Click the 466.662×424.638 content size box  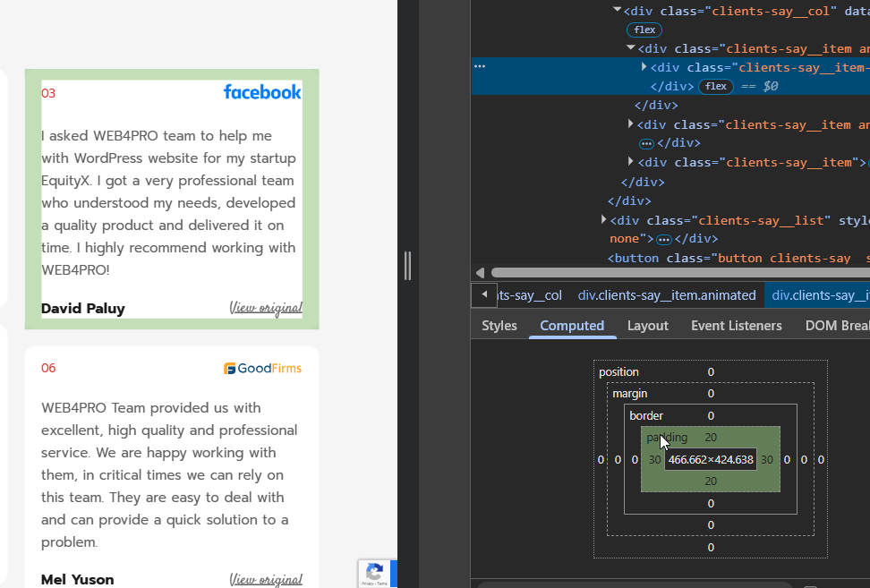[x=711, y=460]
